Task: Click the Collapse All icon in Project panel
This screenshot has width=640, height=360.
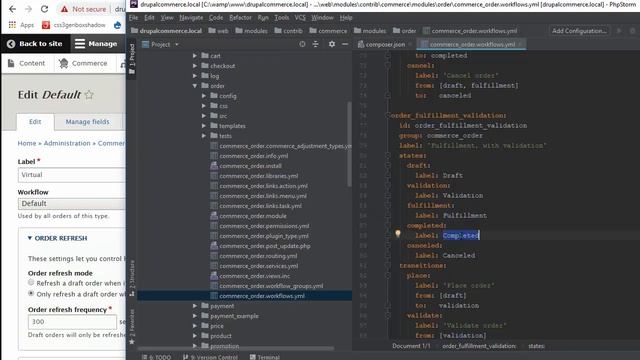Action: [316, 44]
